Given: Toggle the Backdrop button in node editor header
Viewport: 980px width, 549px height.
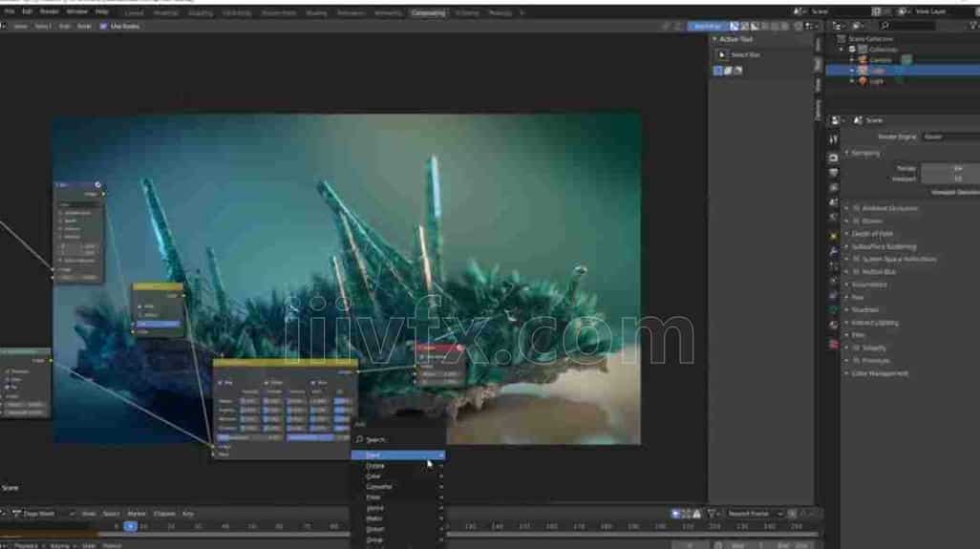Looking at the screenshot, I should [708, 26].
